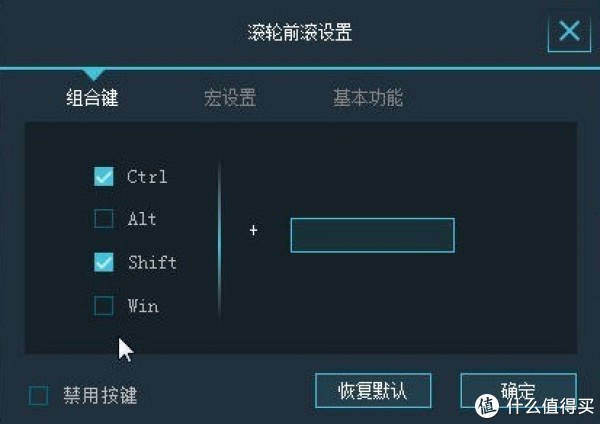Open the 宏设置 tab
Viewport: 600px width, 424px height.
(230, 97)
